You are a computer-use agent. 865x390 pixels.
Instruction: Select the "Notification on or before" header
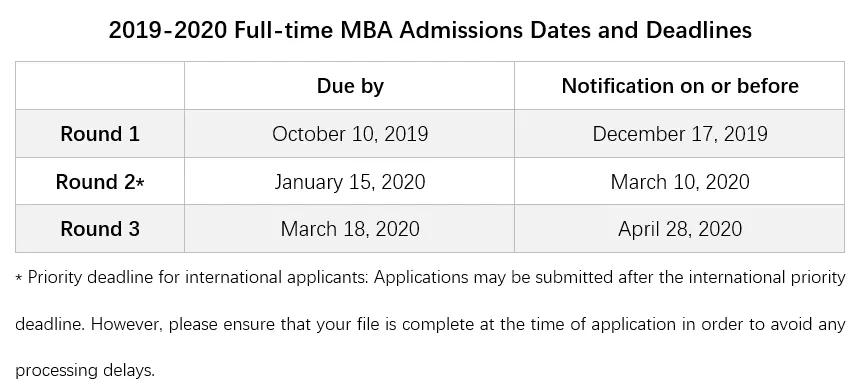(x=680, y=86)
